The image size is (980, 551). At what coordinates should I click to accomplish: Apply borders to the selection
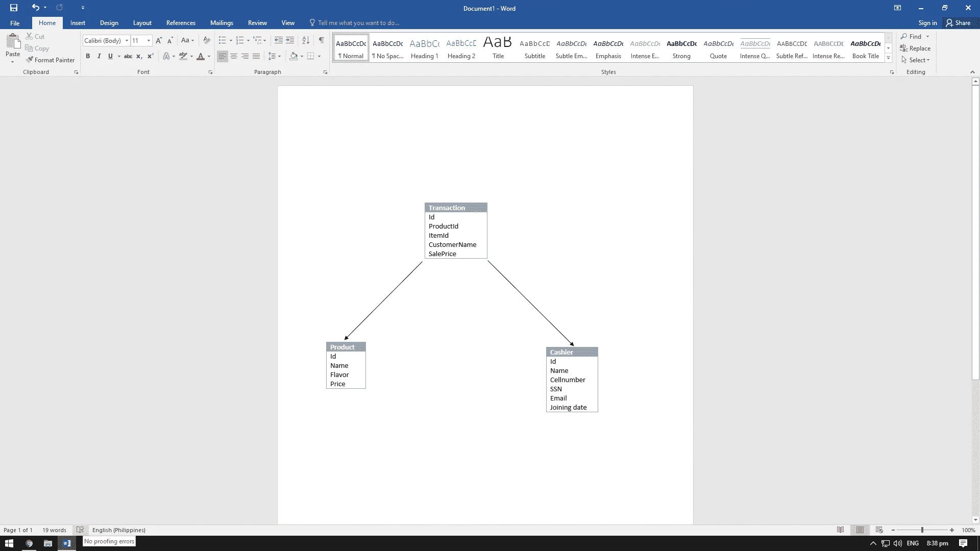[310, 56]
